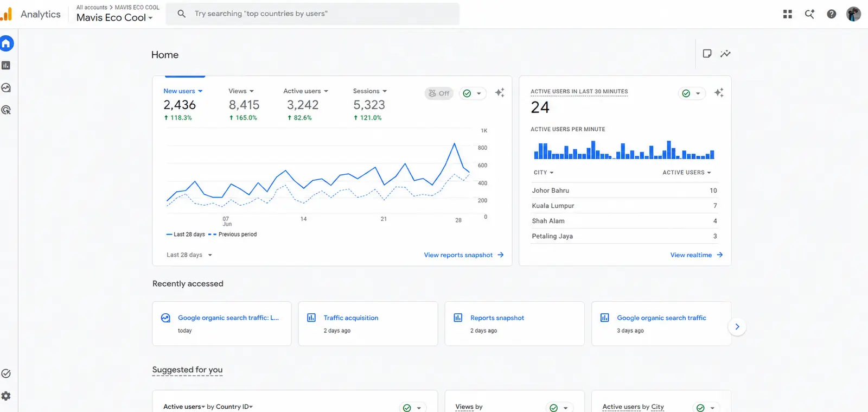
Task: Open Google organic search traffic: L... card
Action: [221, 324]
